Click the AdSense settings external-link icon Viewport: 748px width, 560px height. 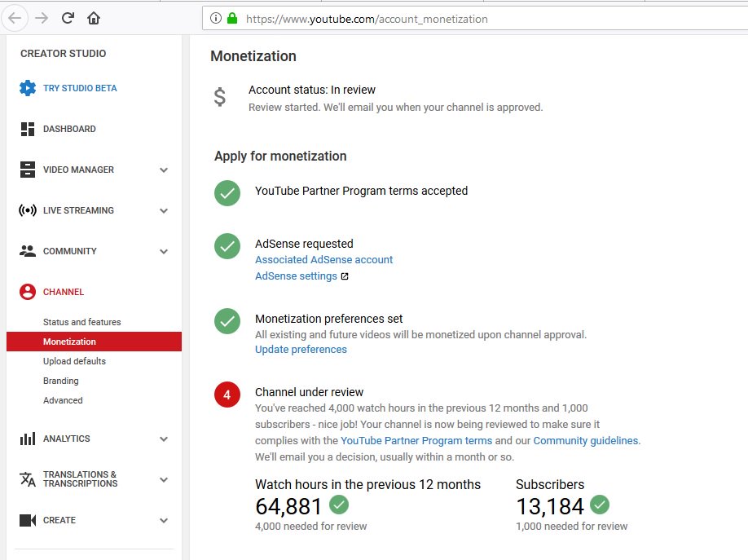tap(345, 276)
